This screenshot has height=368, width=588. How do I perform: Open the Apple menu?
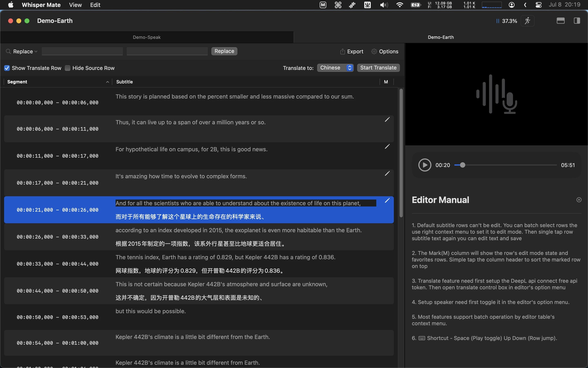[x=11, y=5]
